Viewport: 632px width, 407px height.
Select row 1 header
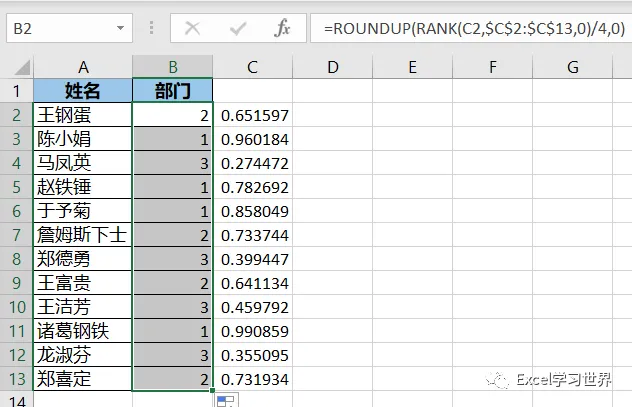click(17, 91)
